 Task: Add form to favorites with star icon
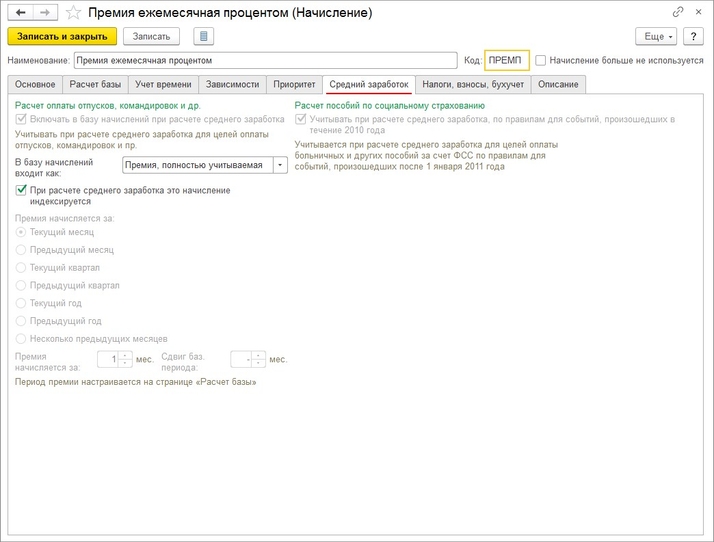click(72, 13)
